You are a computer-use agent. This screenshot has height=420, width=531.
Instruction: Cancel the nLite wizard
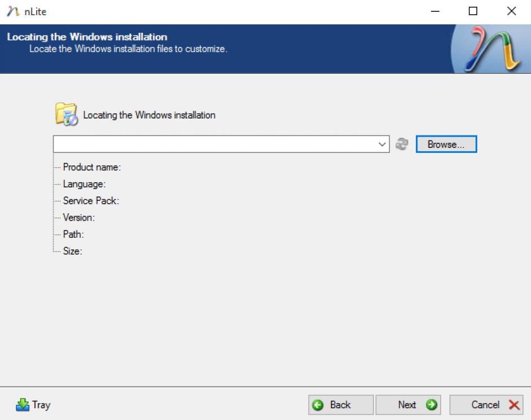tap(486, 405)
